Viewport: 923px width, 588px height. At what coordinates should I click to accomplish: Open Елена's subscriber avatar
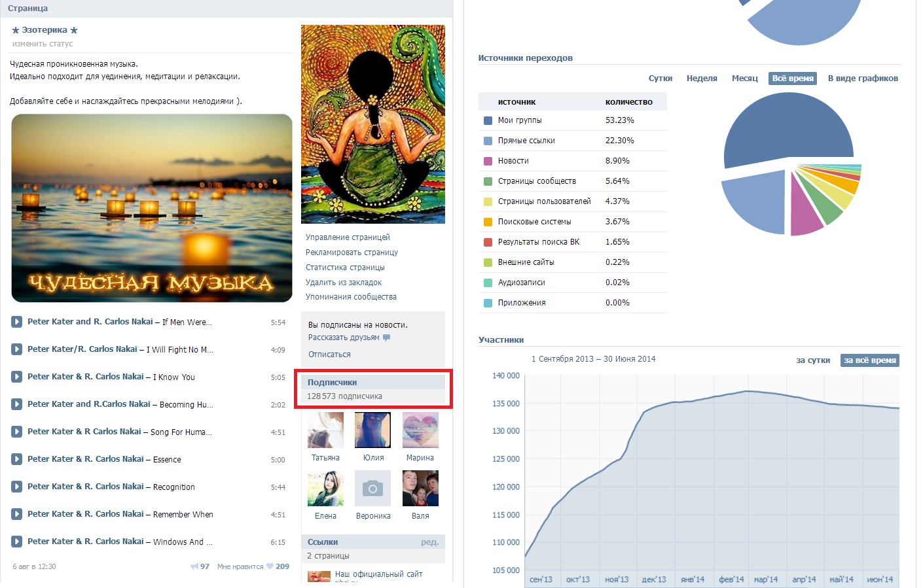click(325, 489)
